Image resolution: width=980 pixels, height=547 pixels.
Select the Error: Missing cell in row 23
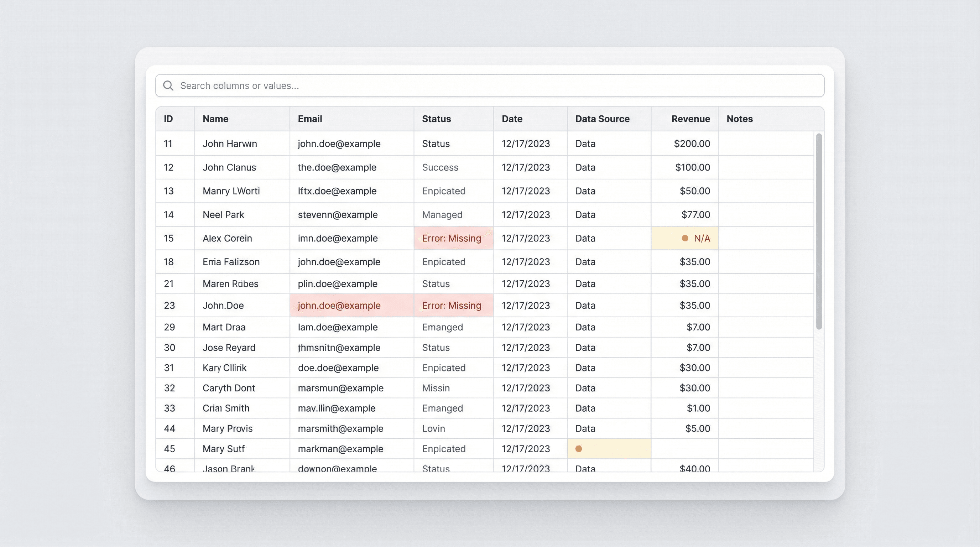click(452, 306)
